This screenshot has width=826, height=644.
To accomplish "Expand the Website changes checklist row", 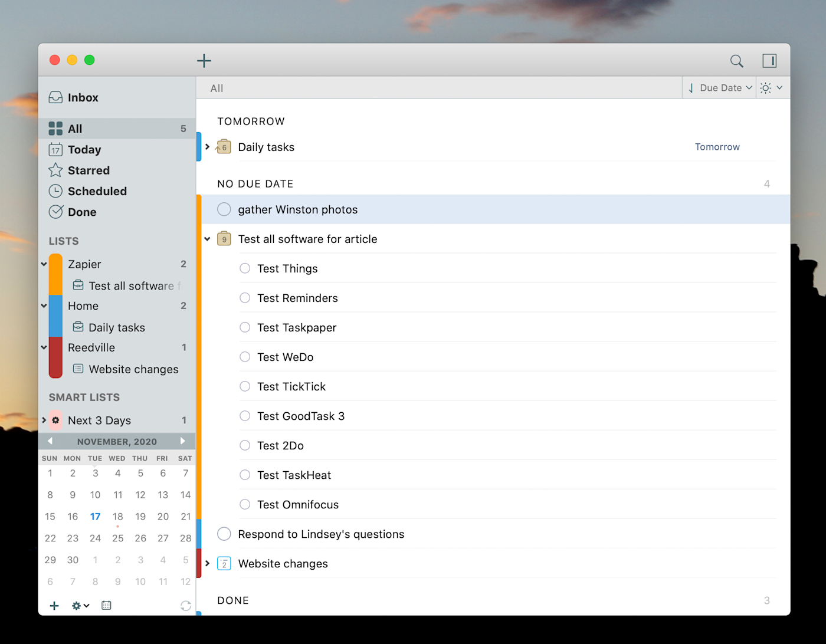I will click(x=207, y=563).
